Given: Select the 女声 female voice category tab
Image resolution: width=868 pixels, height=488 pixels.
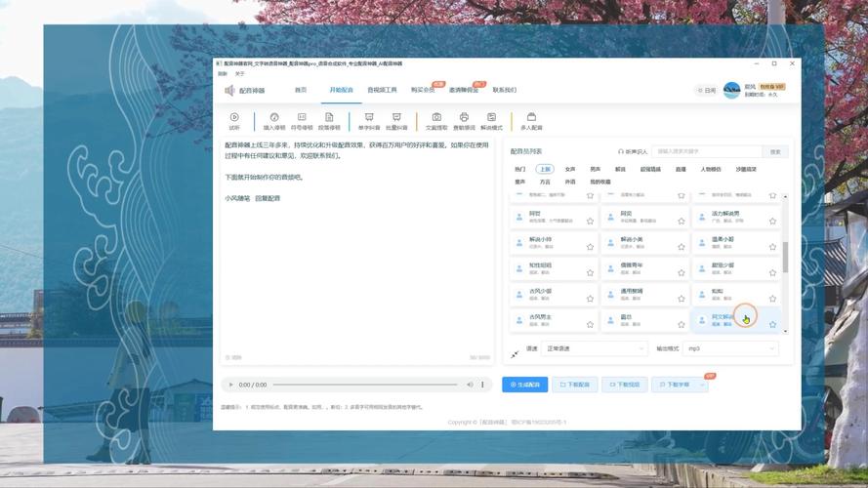Looking at the screenshot, I should tap(570, 169).
